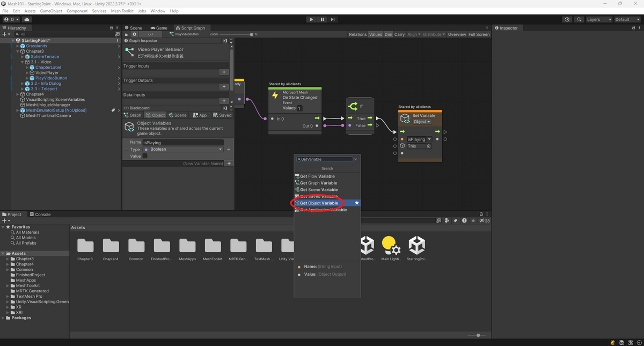Click the Pause button in the toolbar

click(x=322, y=19)
